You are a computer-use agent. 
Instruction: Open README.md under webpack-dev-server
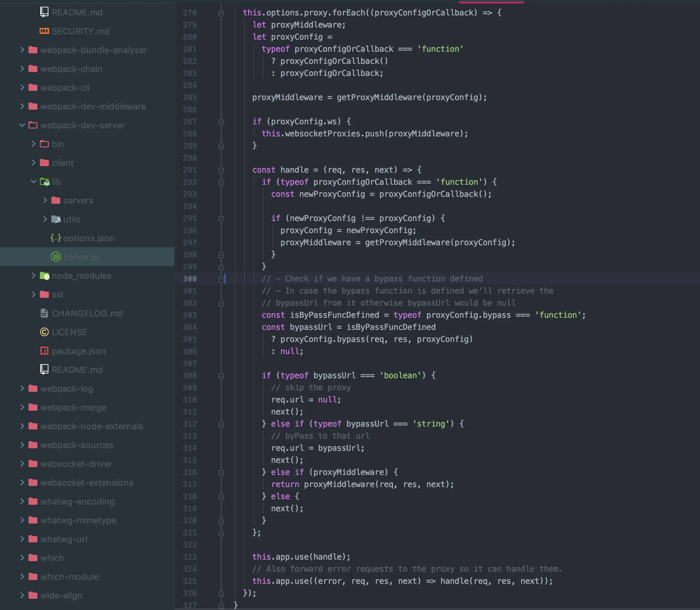point(77,370)
